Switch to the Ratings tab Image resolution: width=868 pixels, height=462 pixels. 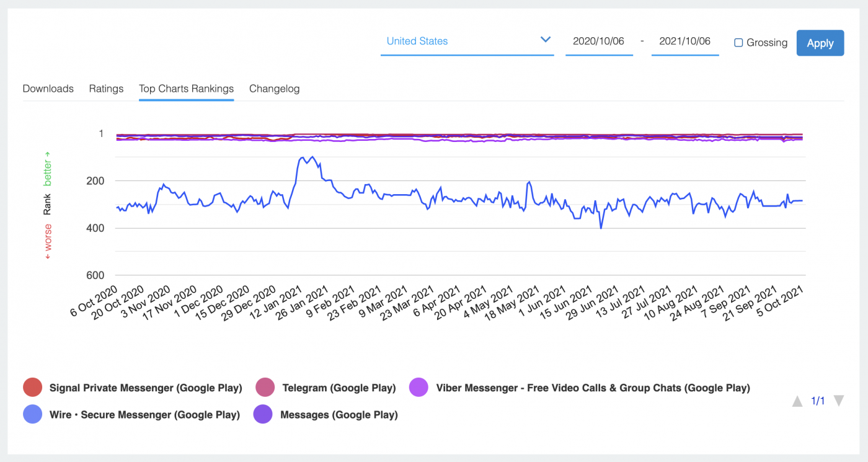(x=106, y=89)
